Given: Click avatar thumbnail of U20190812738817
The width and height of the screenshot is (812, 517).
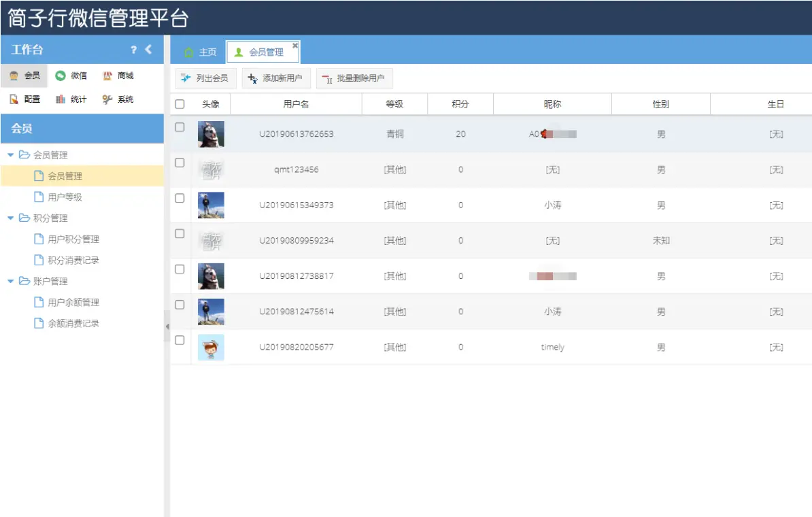Looking at the screenshot, I should (211, 276).
